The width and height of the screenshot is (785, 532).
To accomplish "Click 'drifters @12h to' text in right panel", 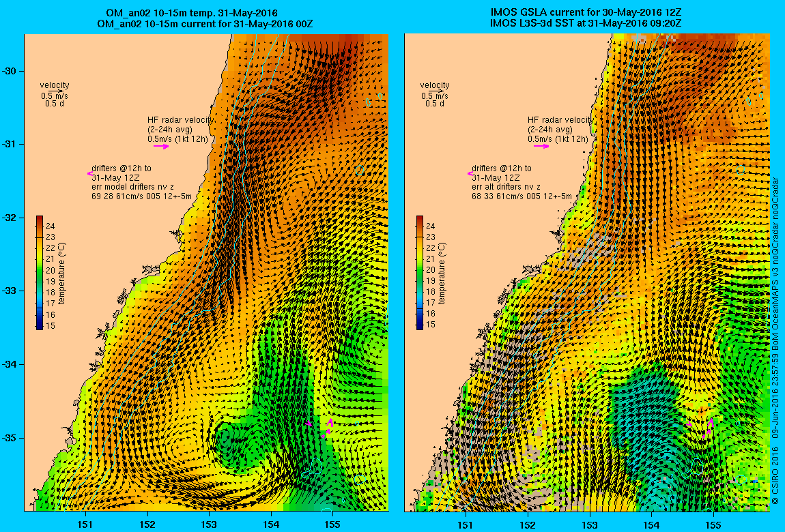I will click(502, 168).
